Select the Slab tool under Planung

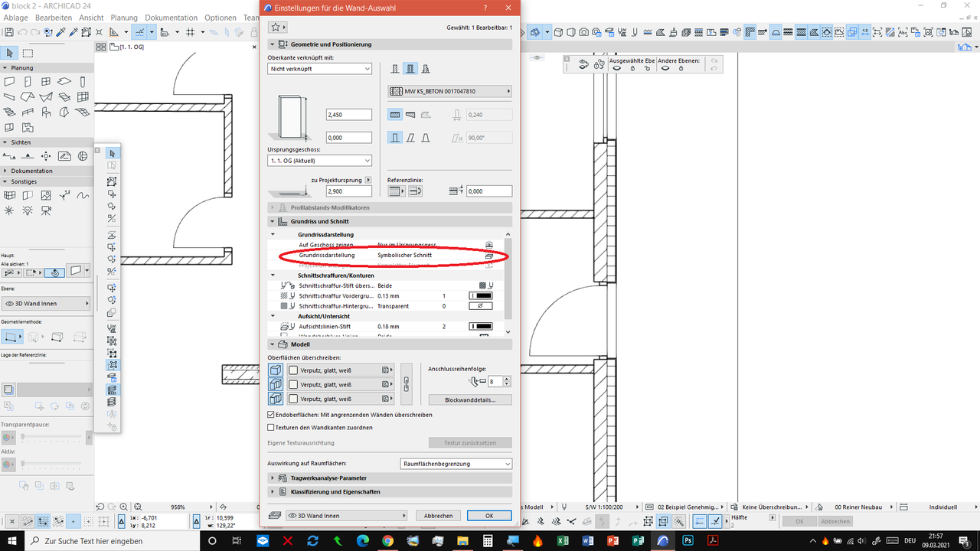(x=64, y=82)
